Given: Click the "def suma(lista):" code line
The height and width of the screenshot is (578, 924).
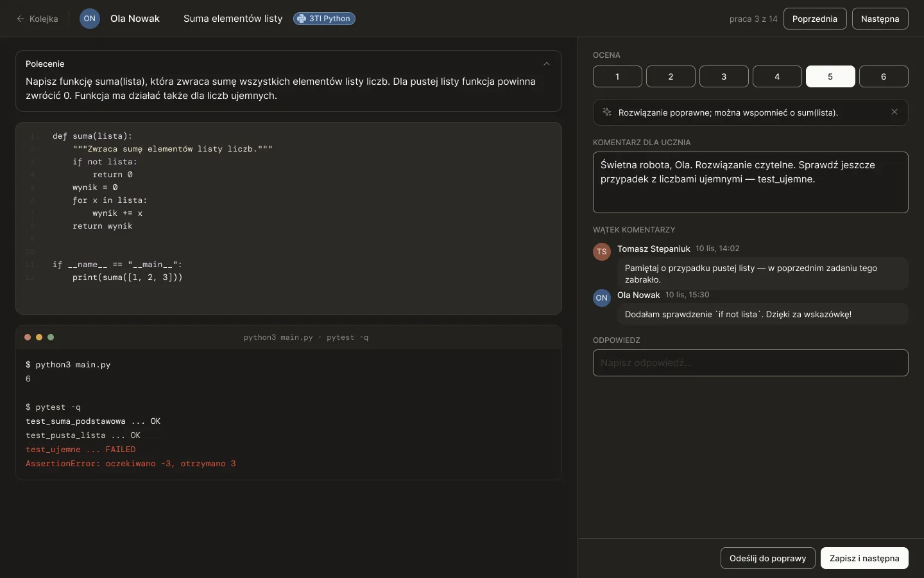Looking at the screenshot, I should point(92,136).
